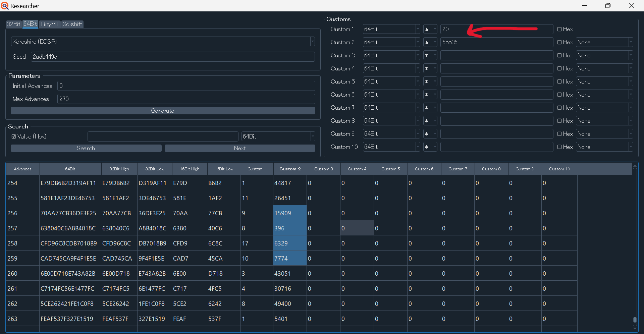
Task: Open Custom 3 64Bit type dropdown
Action: [391, 55]
